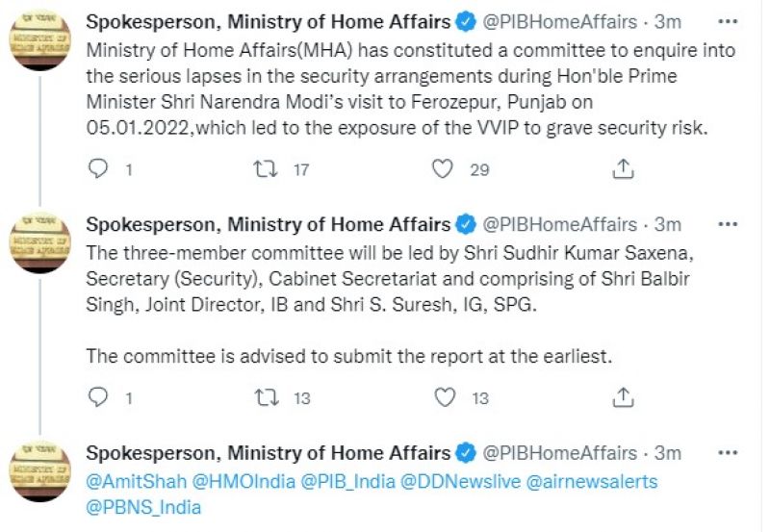Viewport: 770px width, 532px height.
Task: Like the first tweet with 29 likes
Action: coord(442,169)
